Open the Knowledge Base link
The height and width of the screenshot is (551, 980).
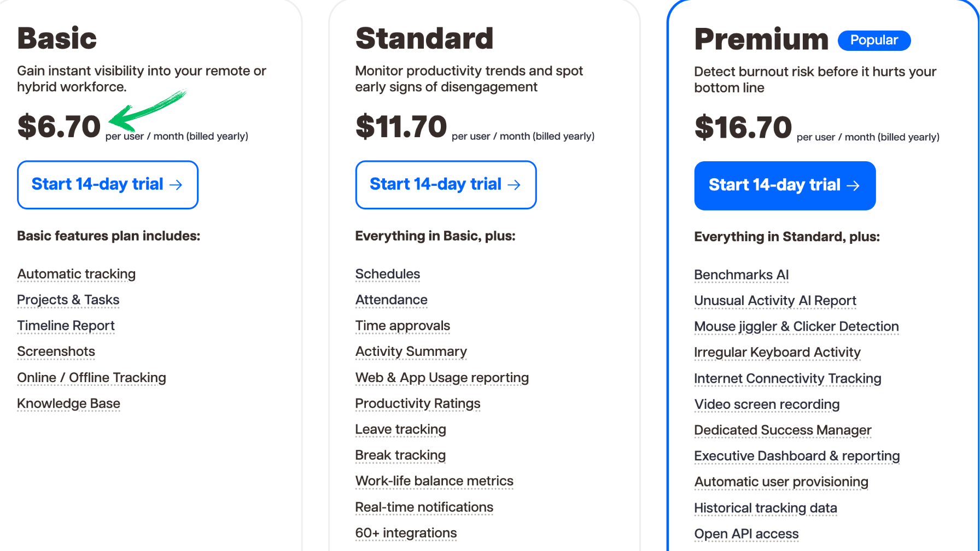(x=68, y=403)
